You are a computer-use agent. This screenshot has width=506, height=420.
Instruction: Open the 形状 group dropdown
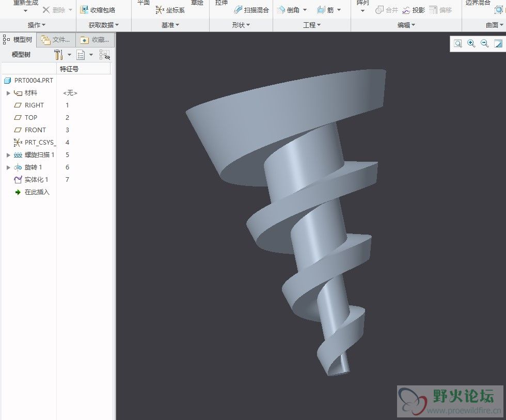[241, 25]
